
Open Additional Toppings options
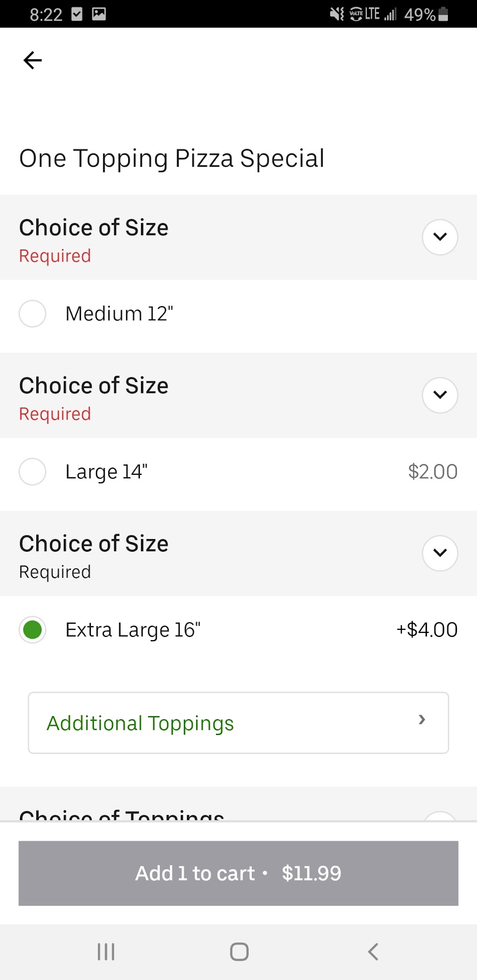pyautogui.click(x=238, y=723)
